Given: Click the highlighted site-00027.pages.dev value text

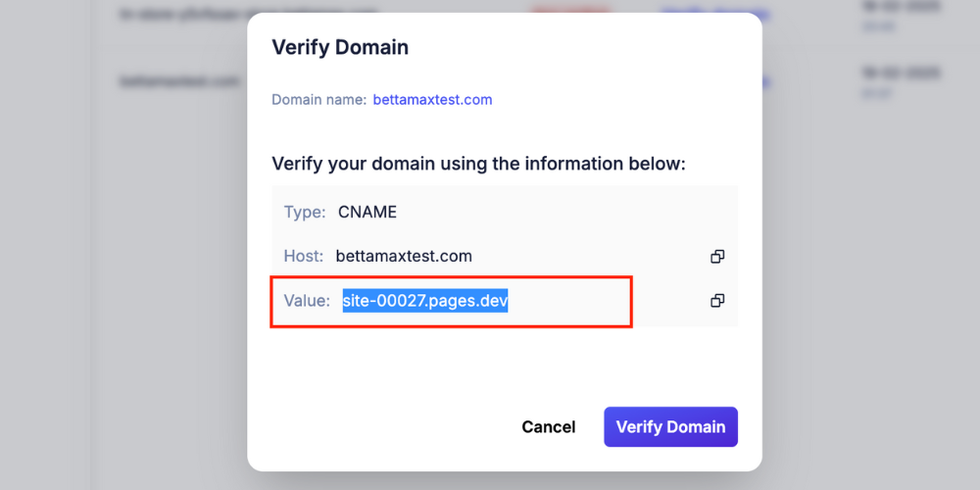Looking at the screenshot, I should click(x=424, y=301).
